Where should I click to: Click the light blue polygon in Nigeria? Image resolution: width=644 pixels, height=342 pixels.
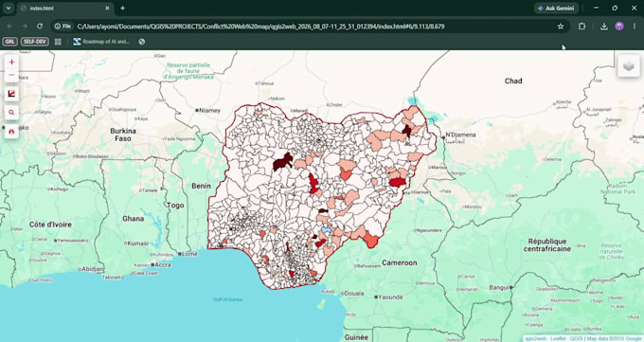[x=326, y=230]
